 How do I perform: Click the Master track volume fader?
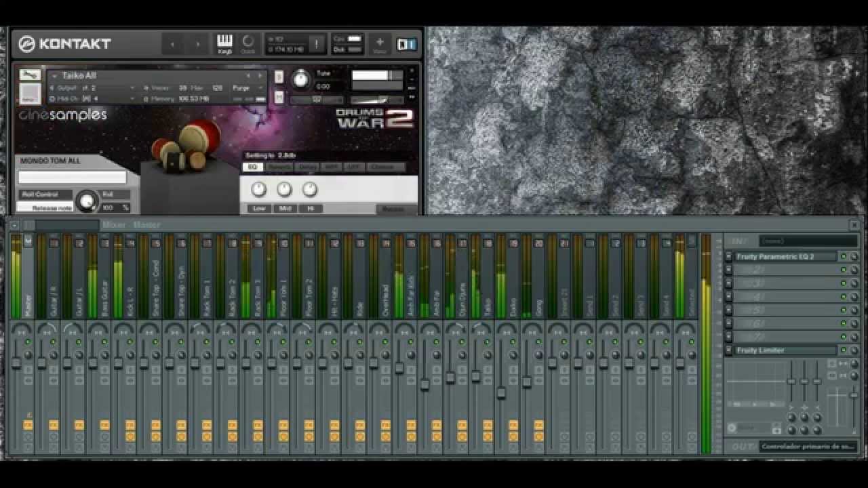tap(16, 363)
